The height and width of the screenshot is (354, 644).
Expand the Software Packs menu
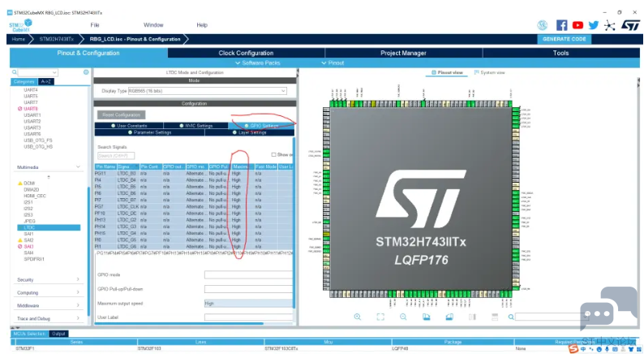coord(257,63)
